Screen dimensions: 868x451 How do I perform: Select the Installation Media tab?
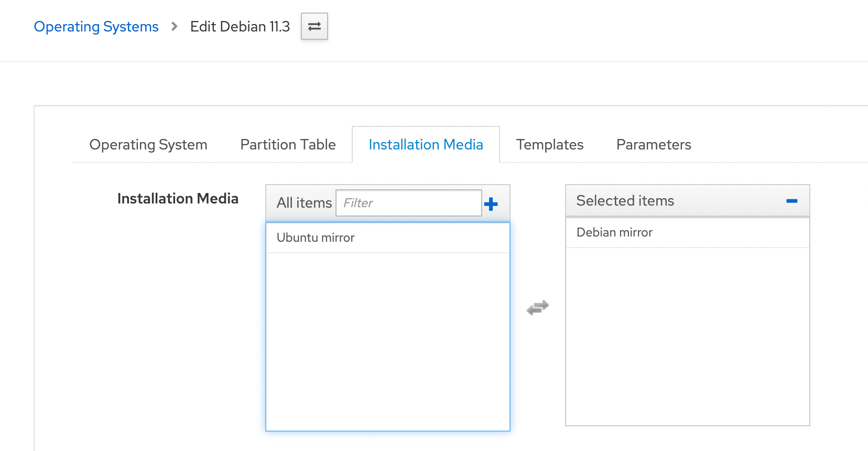[426, 145]
